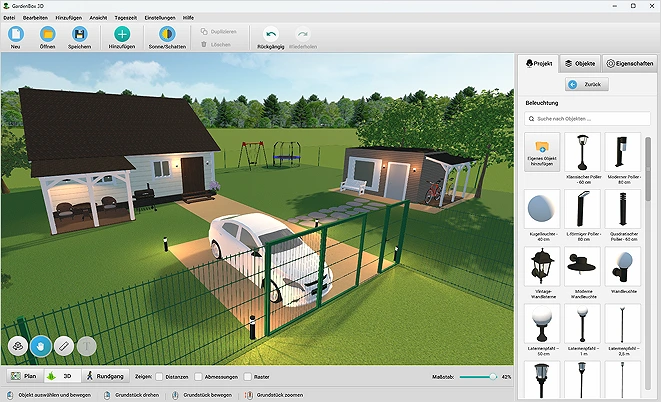
Task: Enable the Raster grid checkbox
Action: pyautogui.click(x=247, y=377)
